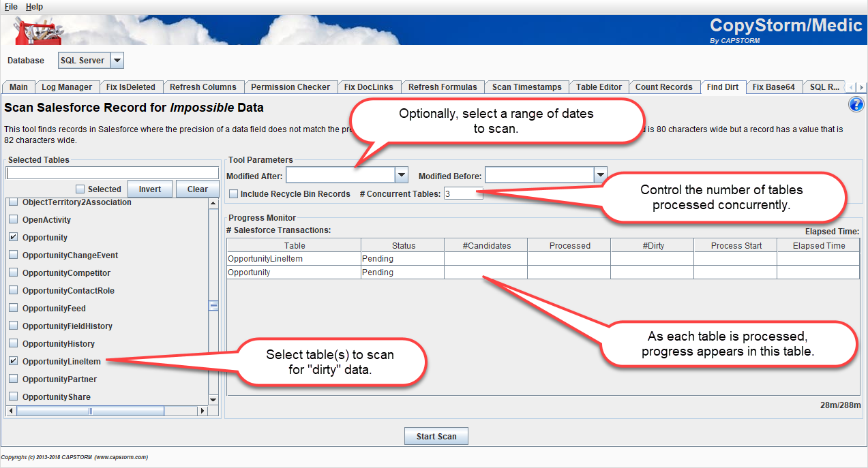Click the vertical scrollbar thumb in table list

pyautogui.click(x=213, y=306)
